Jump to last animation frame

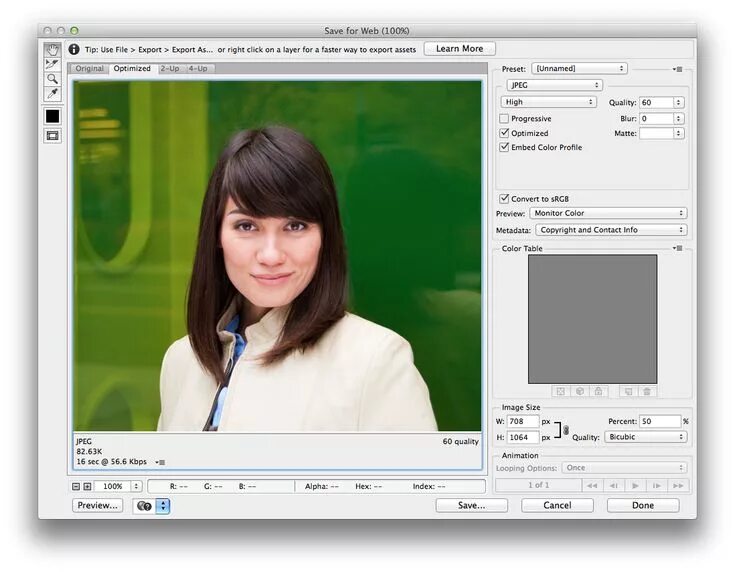[x=678, y=486]
